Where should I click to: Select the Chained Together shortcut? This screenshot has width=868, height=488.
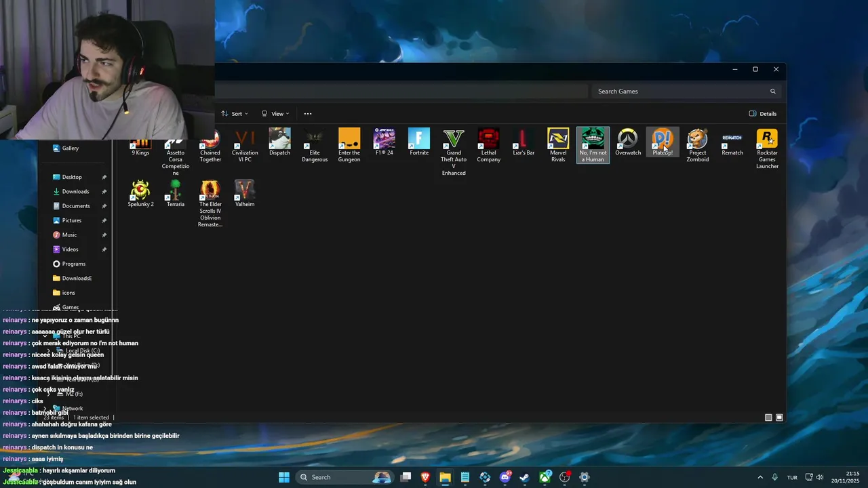pyautogui.click(x=210, y=146)
